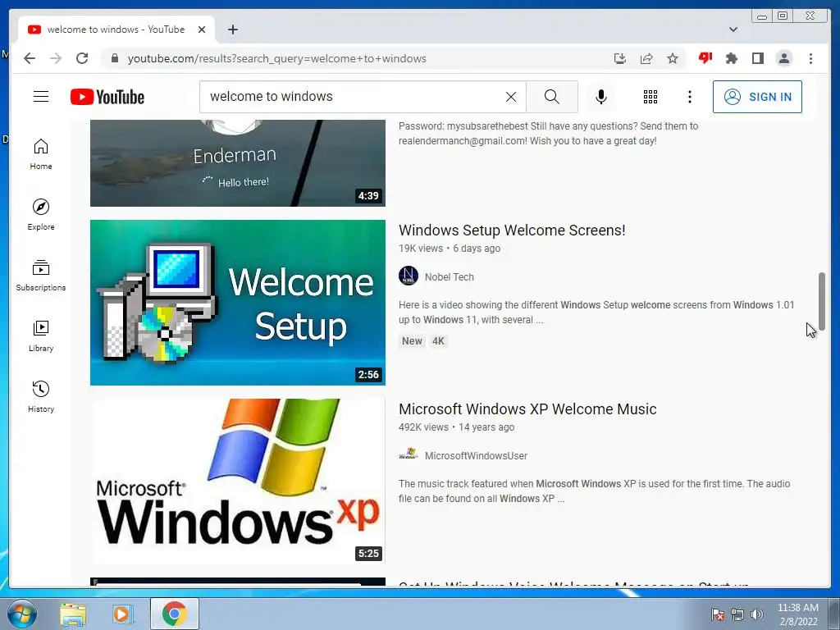Open Explore in the sidebar

[41, 215]
